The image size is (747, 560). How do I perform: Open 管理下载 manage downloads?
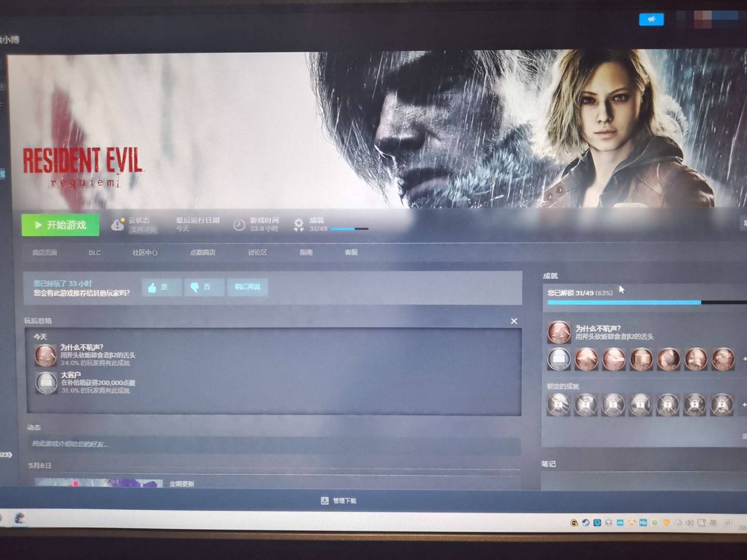click(344, 501)
